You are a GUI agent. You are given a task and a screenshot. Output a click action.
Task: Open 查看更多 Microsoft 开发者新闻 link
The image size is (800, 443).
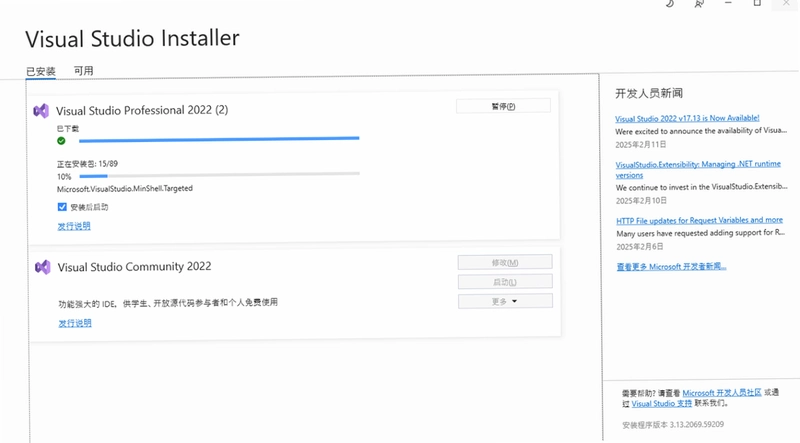tap(671, 266)
